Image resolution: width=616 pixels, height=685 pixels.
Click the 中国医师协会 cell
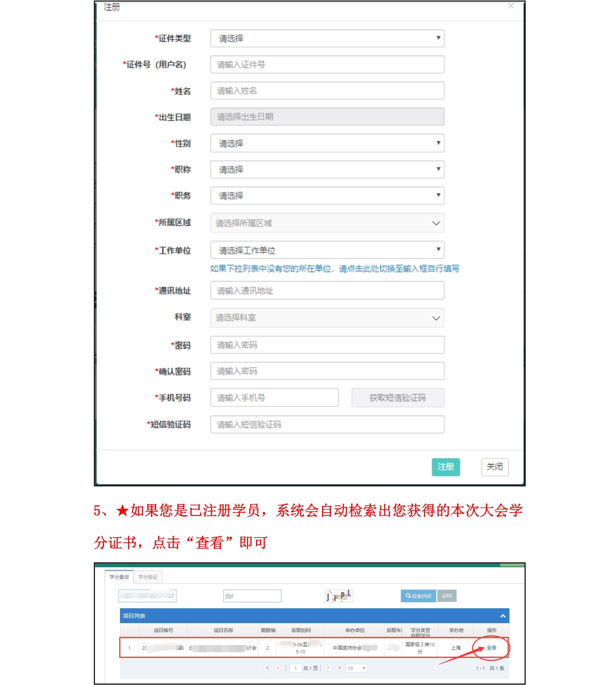[355, 648]
